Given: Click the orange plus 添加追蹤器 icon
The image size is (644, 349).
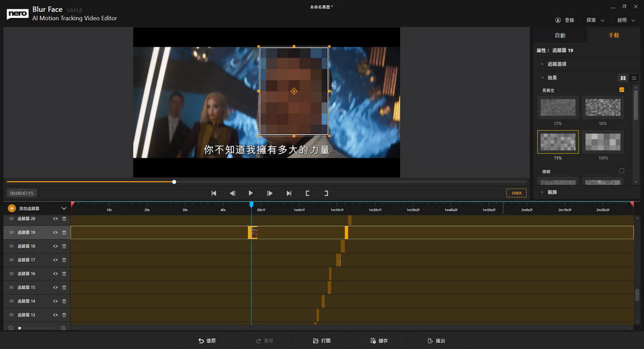Looking at the screenshot, I should [12, 208].
